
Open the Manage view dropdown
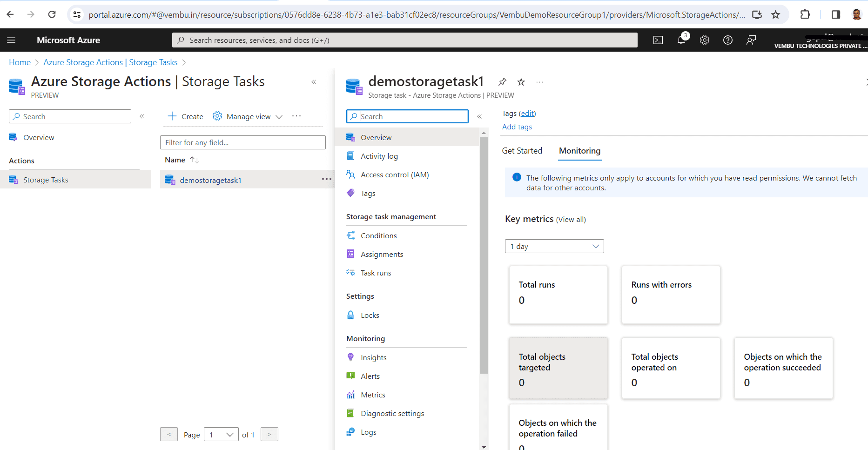[248, 116]
